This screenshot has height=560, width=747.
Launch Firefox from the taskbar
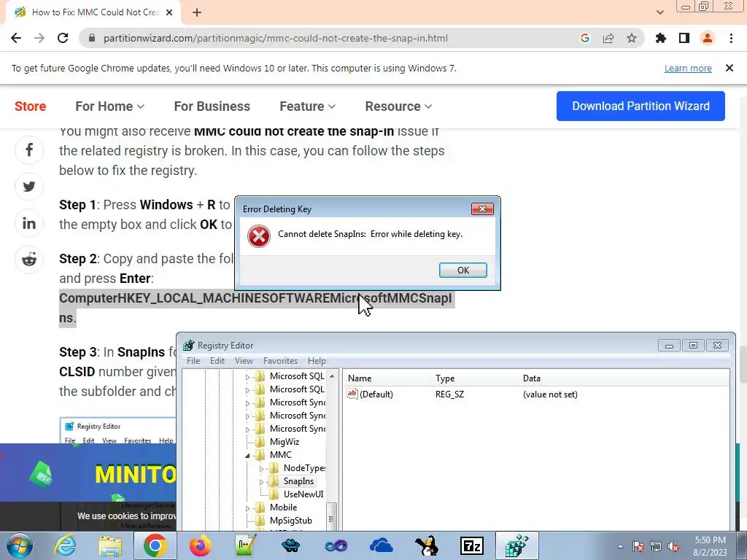click(200, 545)
